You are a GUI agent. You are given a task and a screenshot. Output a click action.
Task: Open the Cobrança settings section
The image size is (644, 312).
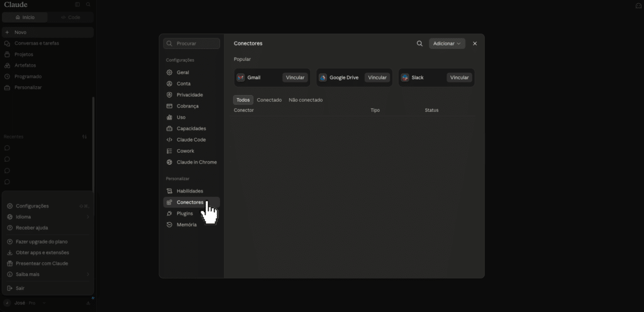(x=191, y=106)
